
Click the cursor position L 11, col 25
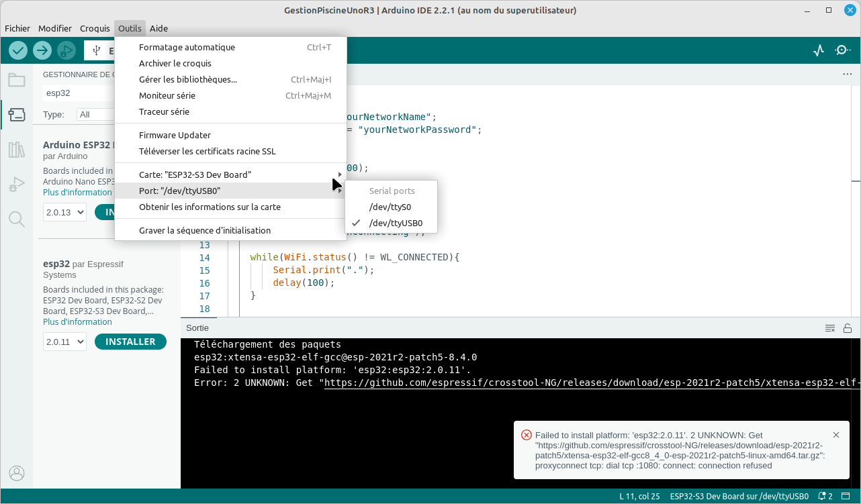(x=639, y=497)
